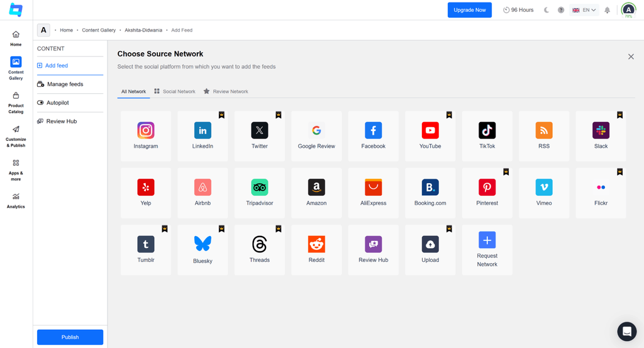Viewport: 644px width, 348px height.
Task: Pick the TikTok network tile
Action: [x=487, y=136]
